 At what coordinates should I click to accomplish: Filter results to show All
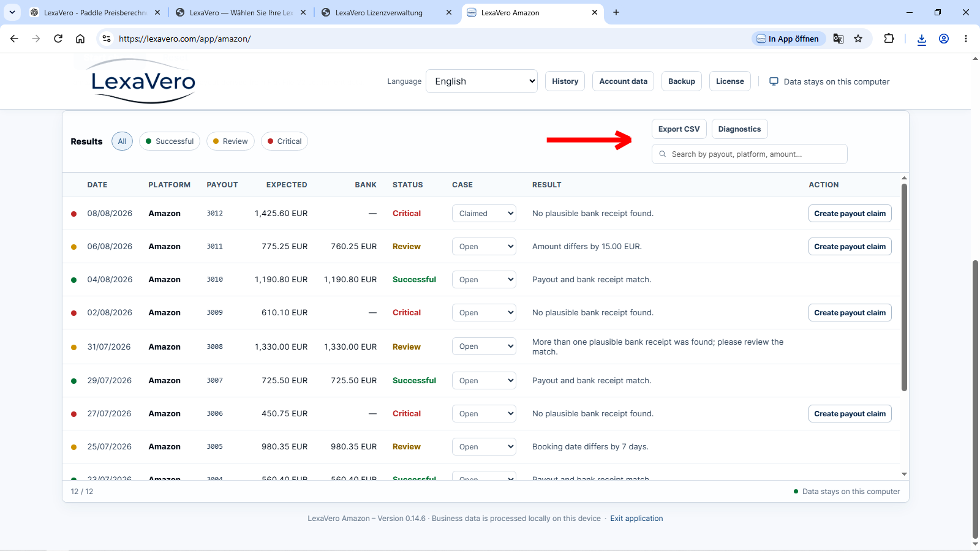122,141
